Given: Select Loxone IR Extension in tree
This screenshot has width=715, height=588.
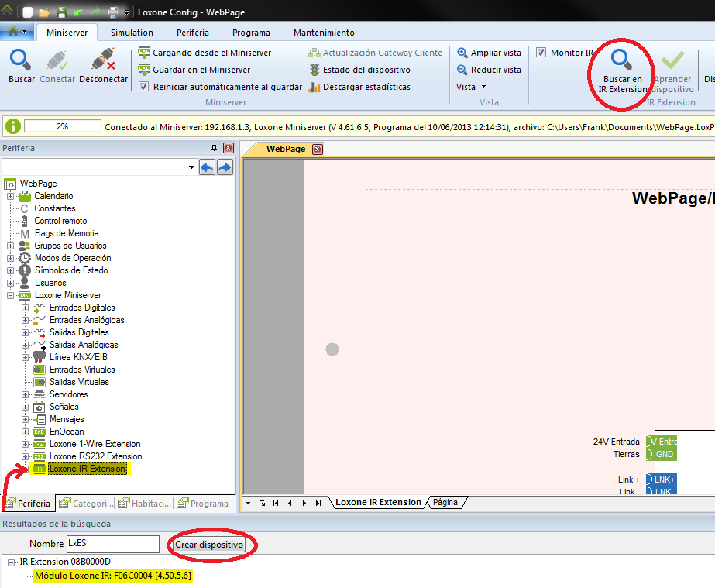Looking at the screenshot, I should click(87, 469).
